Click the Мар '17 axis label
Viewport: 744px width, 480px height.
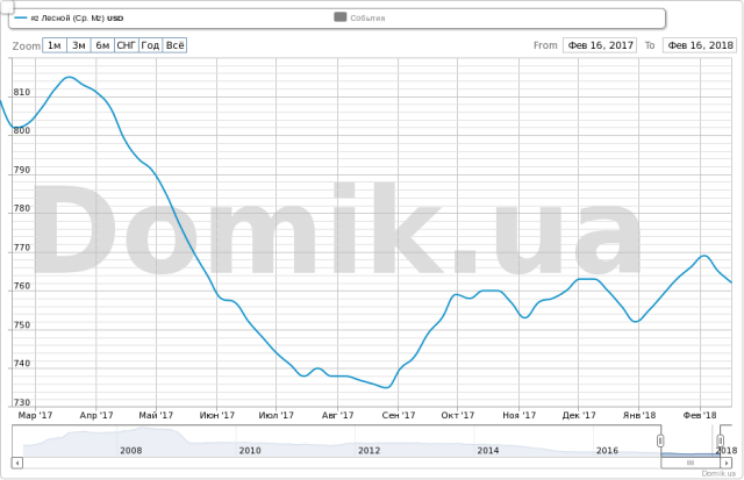tap(35, 415)
